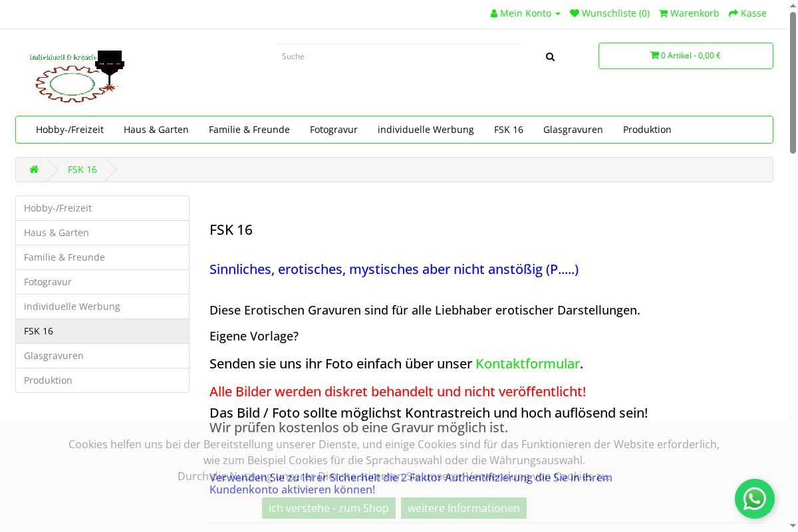Screen dimensions: 798x532
Task: Click 'ich verstehe - zum Shop' button
Action: (329, 508)
